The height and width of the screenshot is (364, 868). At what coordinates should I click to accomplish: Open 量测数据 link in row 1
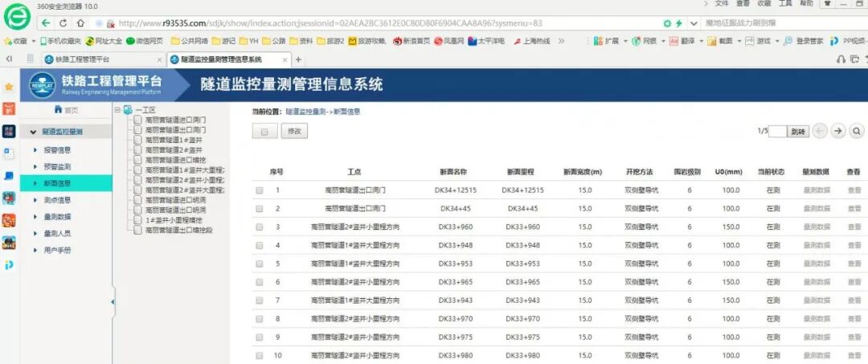[x=816, y=190]
